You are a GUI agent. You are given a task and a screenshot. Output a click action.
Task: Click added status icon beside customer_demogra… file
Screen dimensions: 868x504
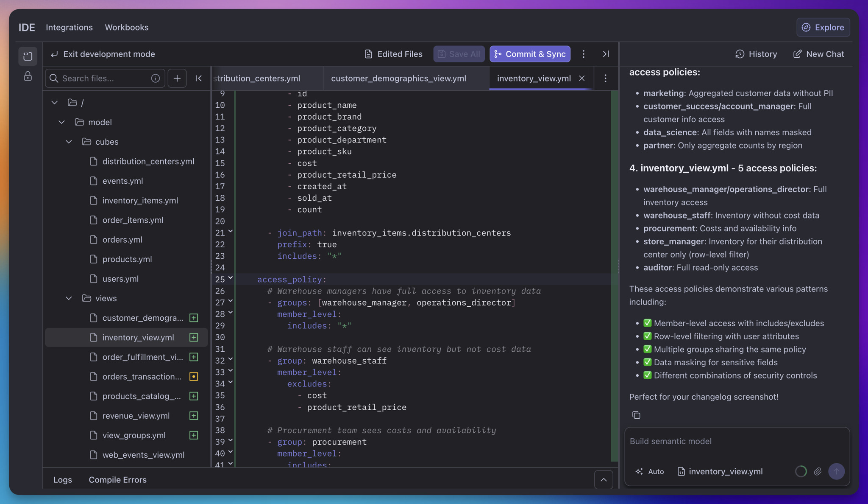tap(194, 318)
